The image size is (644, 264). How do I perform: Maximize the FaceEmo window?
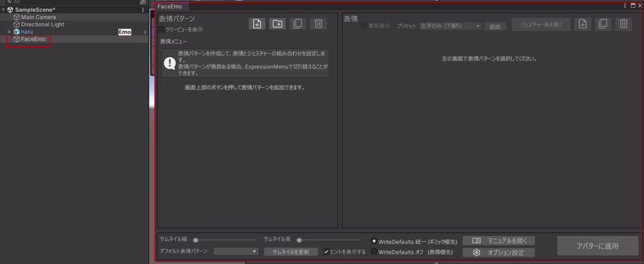pyautogui.click(x=633, y=6)
